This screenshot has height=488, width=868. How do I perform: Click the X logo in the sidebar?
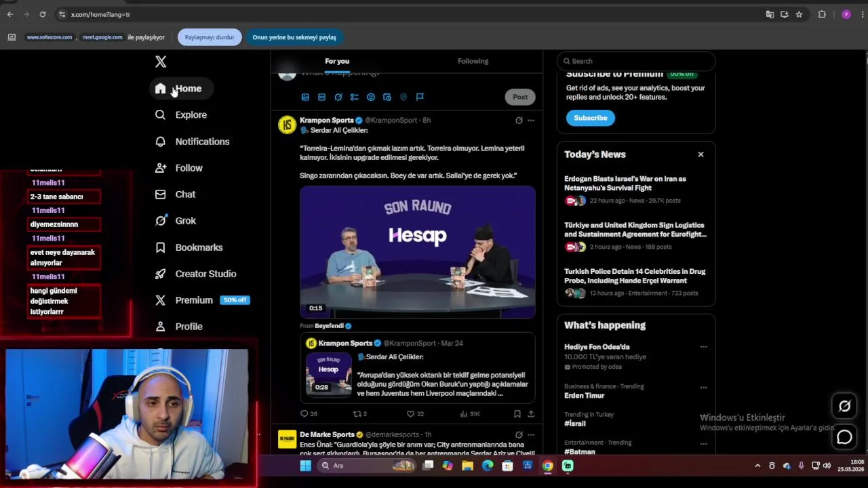(161, 62)
